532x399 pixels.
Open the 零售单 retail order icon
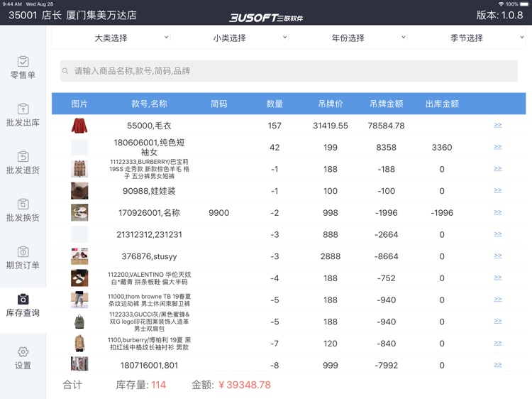[23, 62]
